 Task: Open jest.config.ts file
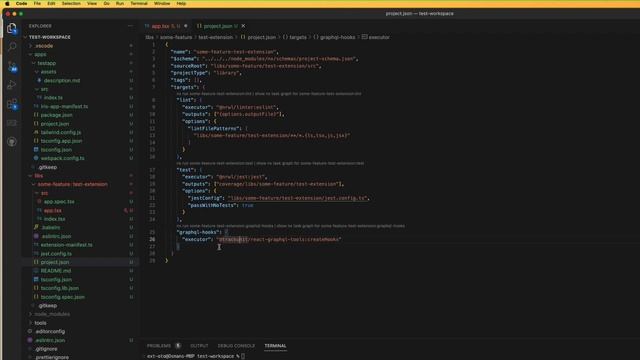click(x=56, y=253)
